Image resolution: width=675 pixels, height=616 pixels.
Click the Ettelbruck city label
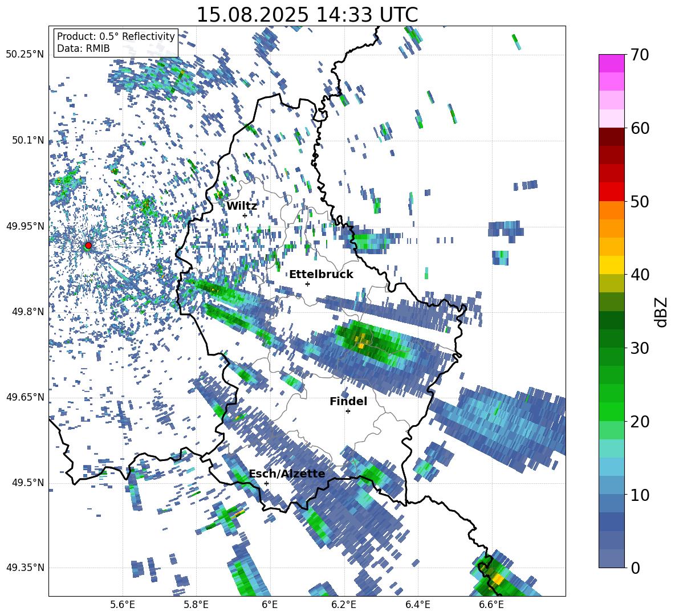click(x=321, y=275)
